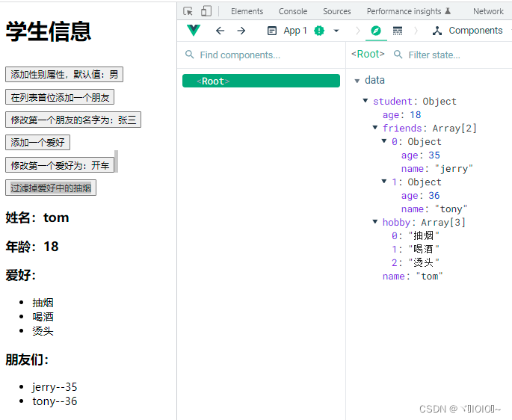Collapse the student object

[366, 101]
